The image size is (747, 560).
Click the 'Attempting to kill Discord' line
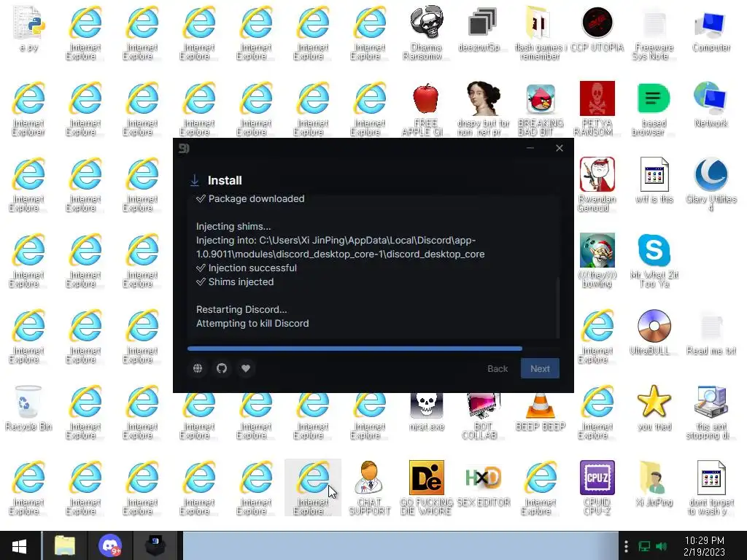pos(252,323)
